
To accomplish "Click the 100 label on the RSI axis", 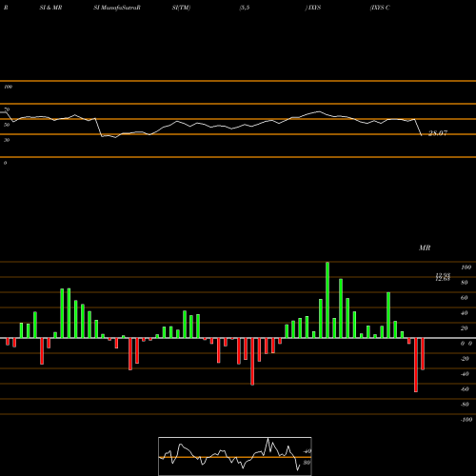I will [x=8, y=87].
